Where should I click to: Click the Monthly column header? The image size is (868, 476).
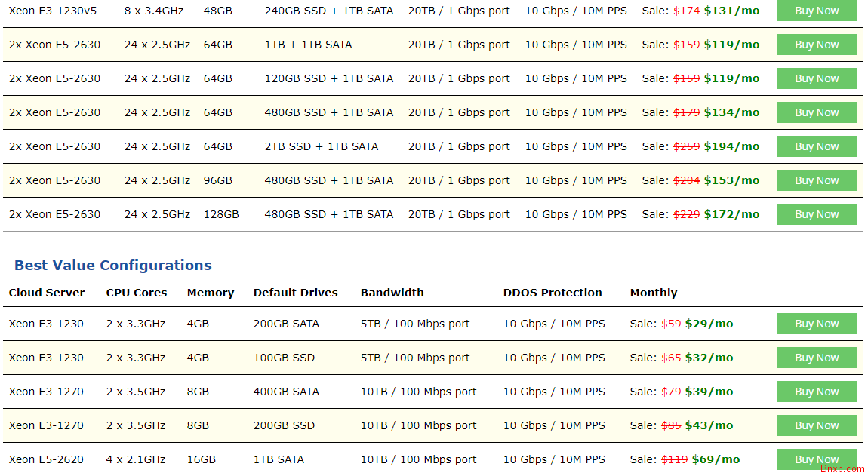click(x=653, y=293)
